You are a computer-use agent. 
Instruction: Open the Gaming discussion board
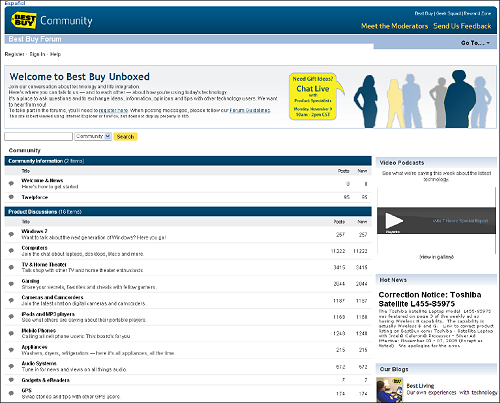(30, 281)
